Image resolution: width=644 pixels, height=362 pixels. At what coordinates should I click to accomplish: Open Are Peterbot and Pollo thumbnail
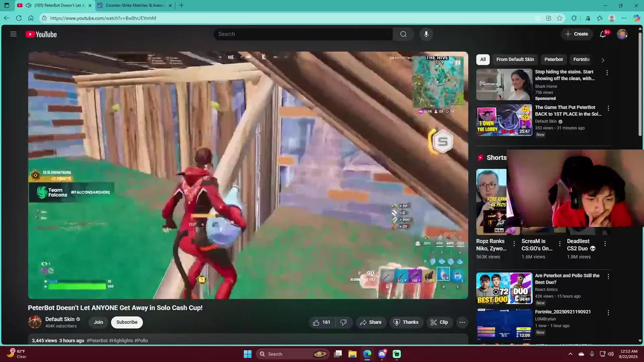[504, 288]
